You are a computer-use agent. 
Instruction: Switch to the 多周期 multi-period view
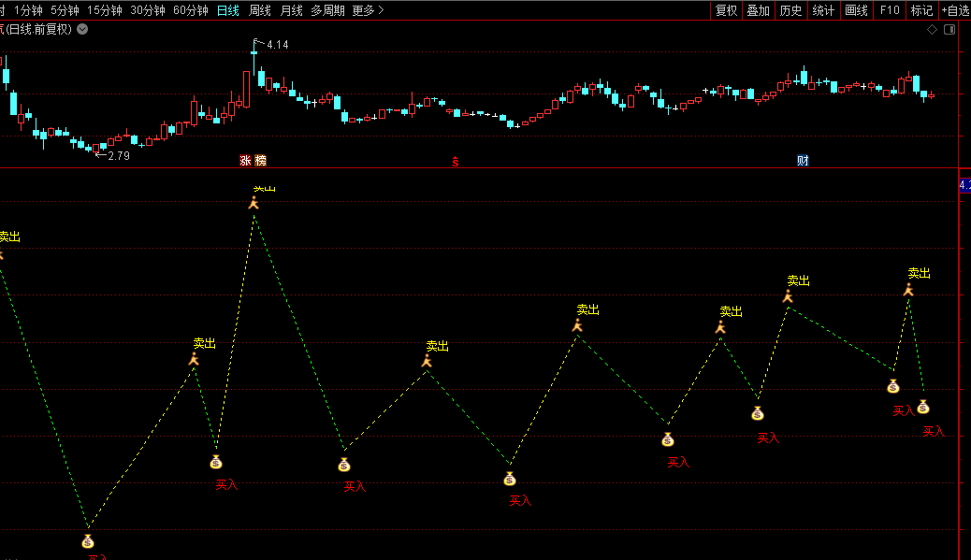[x=327, y=10]
